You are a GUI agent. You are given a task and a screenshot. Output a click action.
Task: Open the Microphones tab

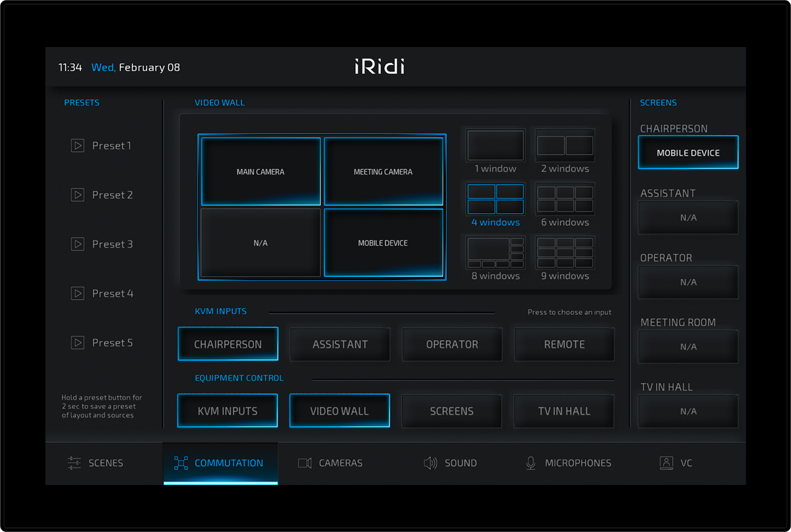pos(568,463)
